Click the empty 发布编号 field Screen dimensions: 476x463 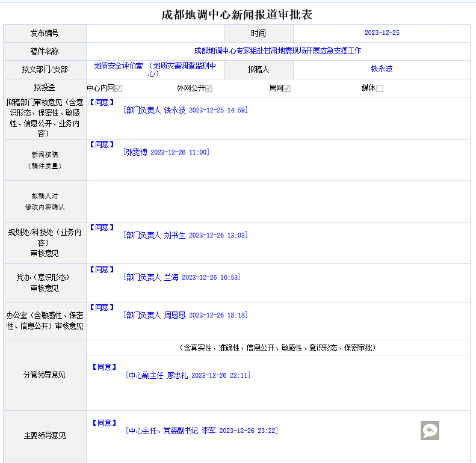click(155, 33)
